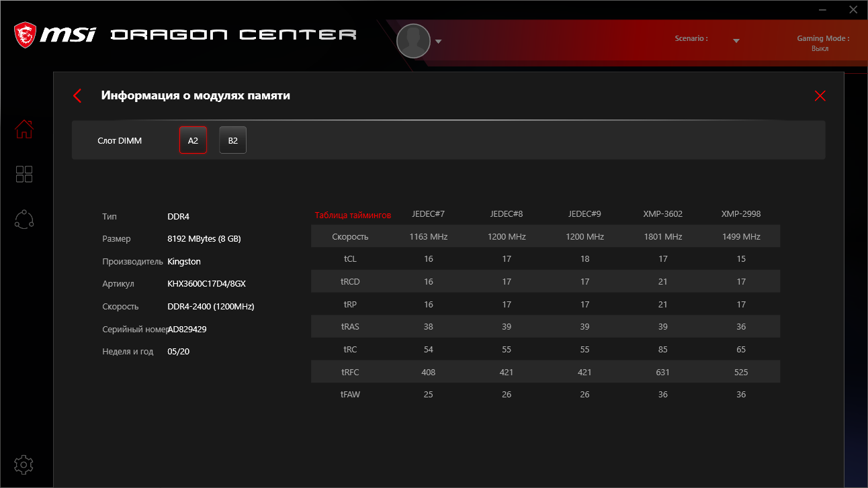This screenshot has width=868, height=488.
Task: Select DIMM slot B2
Action: click(x=232, y=140)
